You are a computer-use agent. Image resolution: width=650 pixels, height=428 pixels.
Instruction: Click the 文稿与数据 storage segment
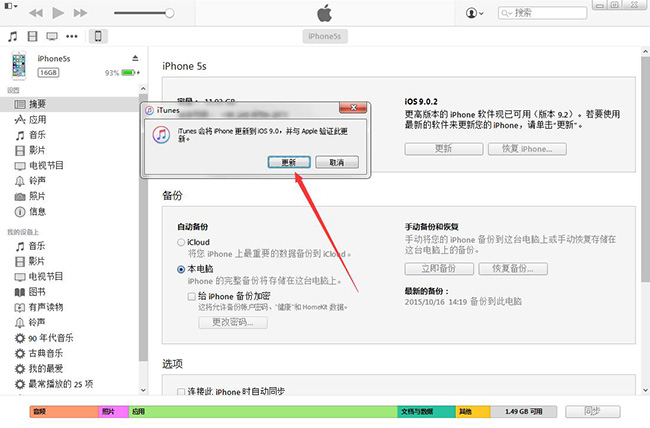pyautogui.click(x=427, y=411)
